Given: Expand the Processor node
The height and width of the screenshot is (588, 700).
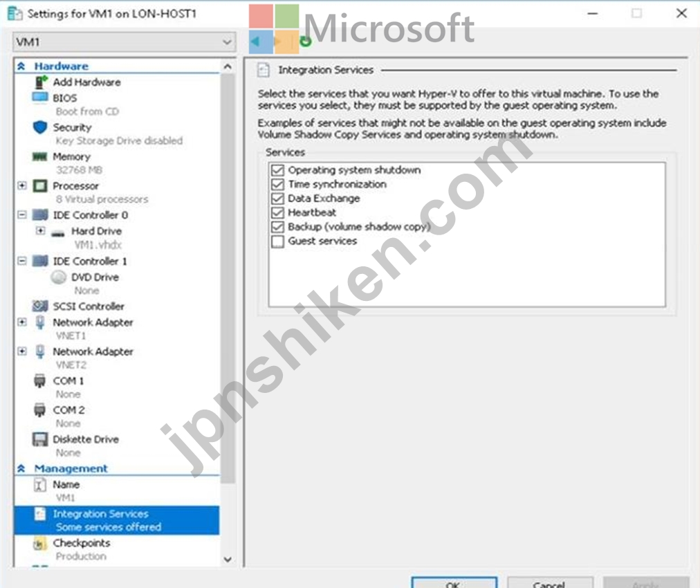Looking at the screenshot, I should coord(22,185).
